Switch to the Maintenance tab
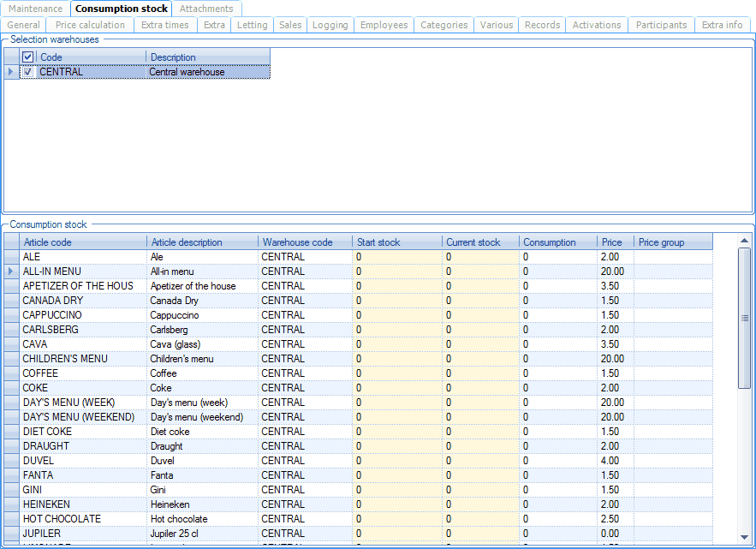The width and height of the screenshot is (756, 549). click(x=35, y=9)
